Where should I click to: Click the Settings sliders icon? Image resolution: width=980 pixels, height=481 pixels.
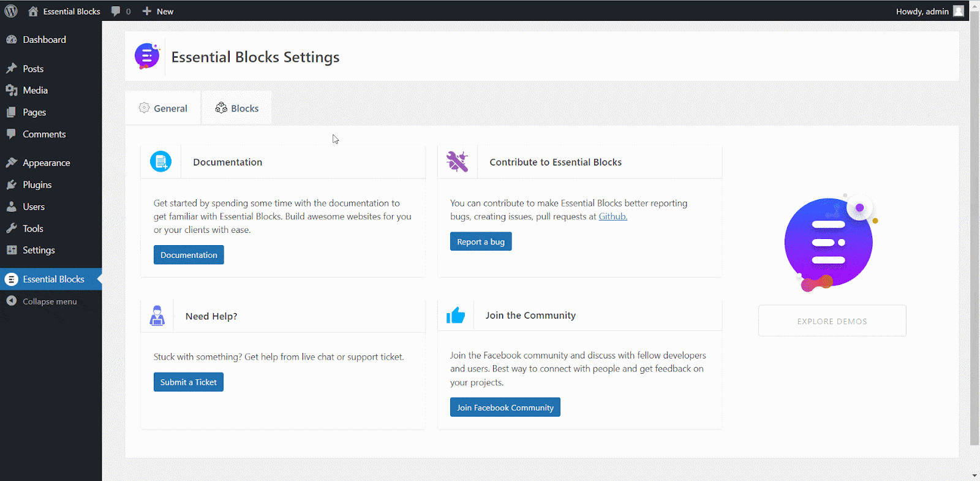pos(12,250)
